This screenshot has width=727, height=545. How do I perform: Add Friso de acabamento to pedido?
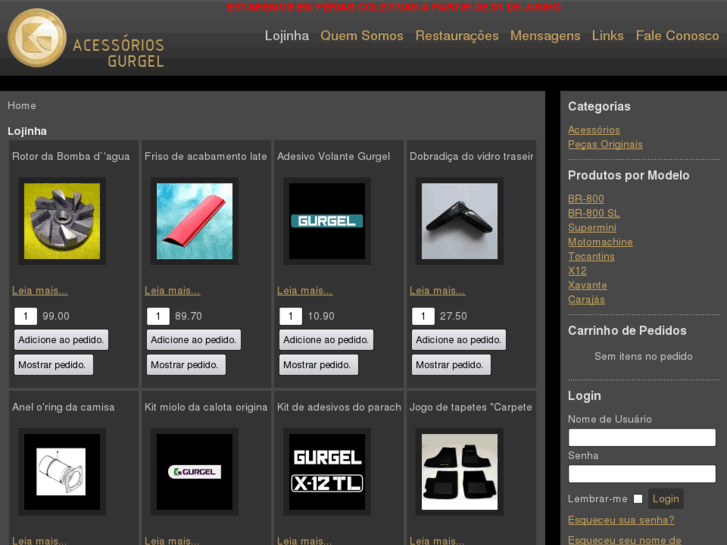[194, 340]
